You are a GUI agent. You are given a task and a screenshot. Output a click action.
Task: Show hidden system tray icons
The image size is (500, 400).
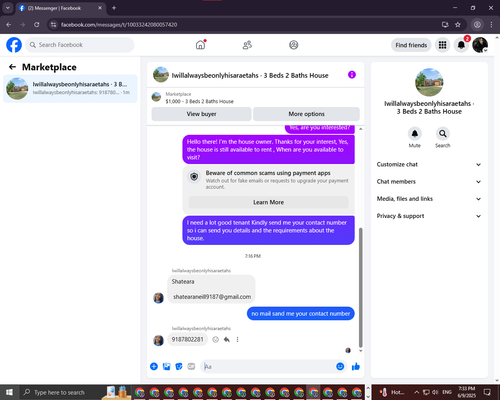(417, 392)
